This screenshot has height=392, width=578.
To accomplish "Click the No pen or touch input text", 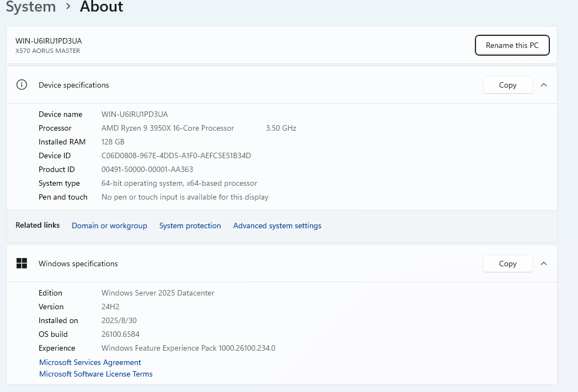I will (185, 197).
